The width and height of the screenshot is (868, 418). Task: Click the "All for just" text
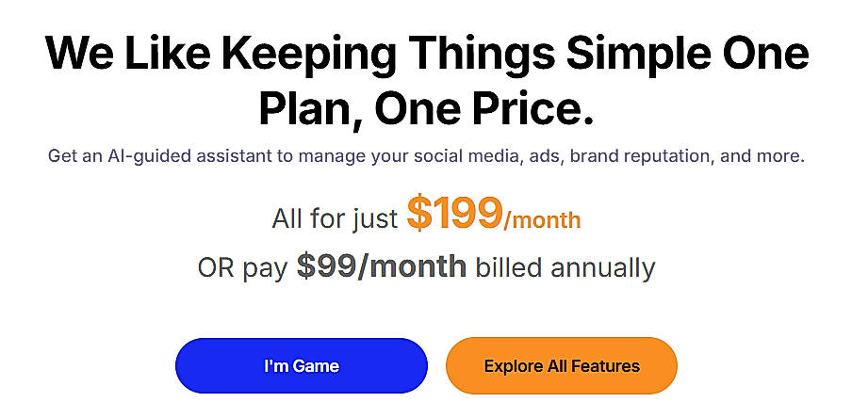pos(336,219)
